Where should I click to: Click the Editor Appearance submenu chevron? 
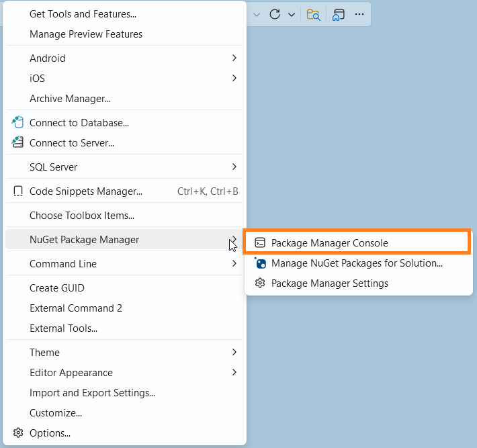234,372
